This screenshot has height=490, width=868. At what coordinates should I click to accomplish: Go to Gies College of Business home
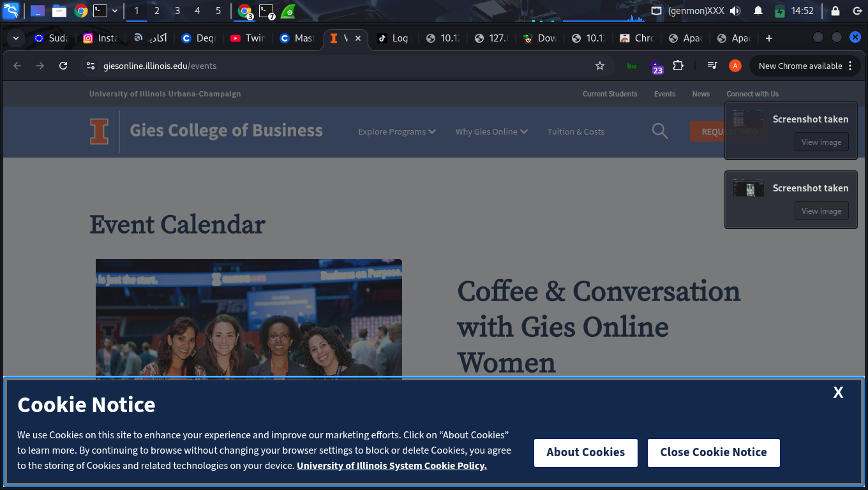click(x=226, y=131)
